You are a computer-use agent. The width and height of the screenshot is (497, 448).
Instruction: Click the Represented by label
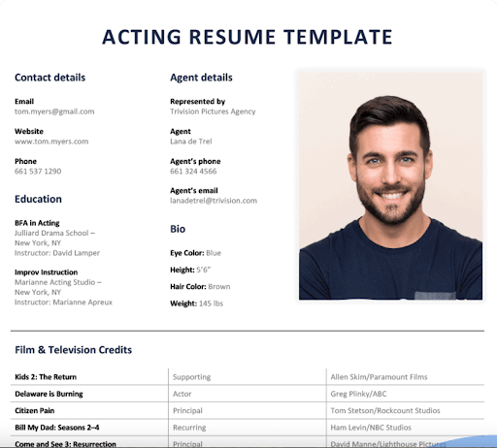coord(198,102)
